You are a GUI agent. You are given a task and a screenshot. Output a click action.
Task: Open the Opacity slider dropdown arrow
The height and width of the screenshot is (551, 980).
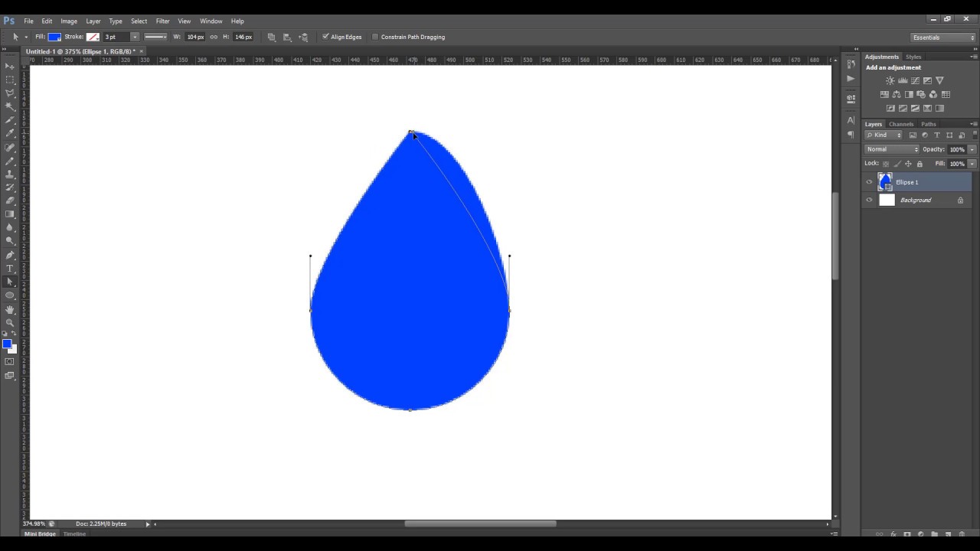coord(972,149)
